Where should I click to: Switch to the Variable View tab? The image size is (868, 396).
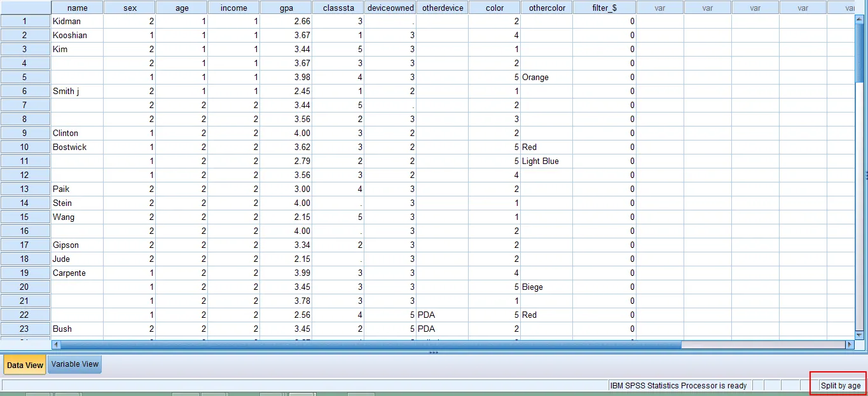tap(74, 364)
